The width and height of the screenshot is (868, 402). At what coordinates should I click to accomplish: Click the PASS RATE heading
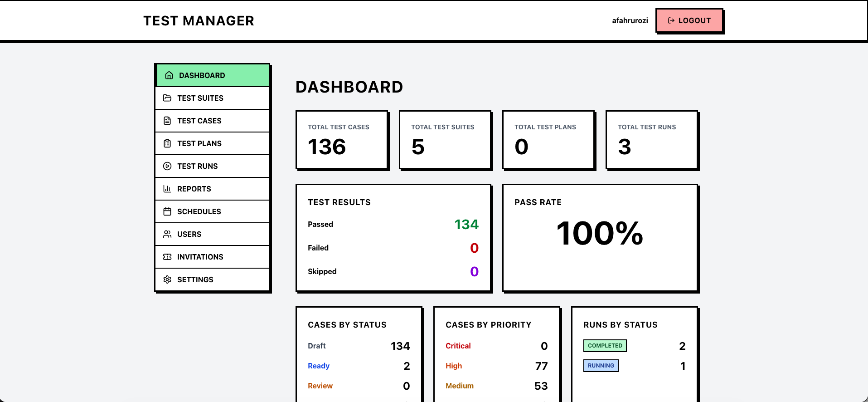pyautogui.click(x=538, y=202)
